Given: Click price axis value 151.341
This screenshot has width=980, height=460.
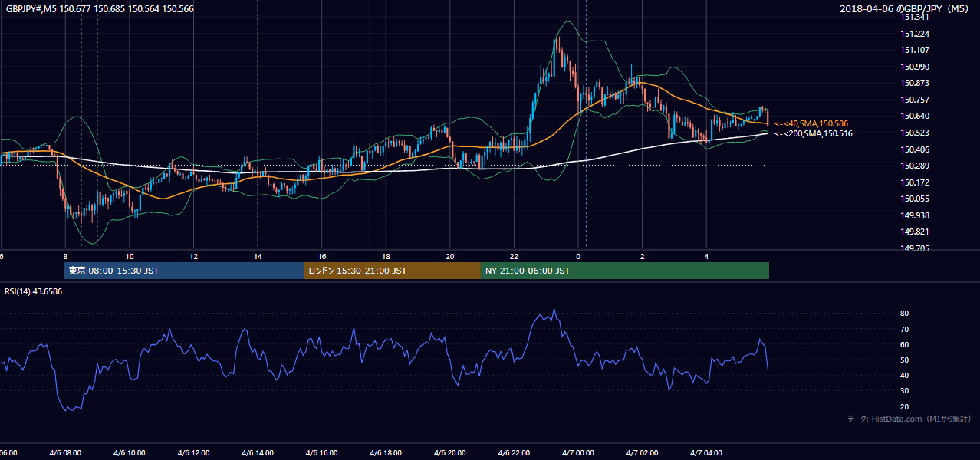Looking at the screenshot, I should tap(915, 18).
